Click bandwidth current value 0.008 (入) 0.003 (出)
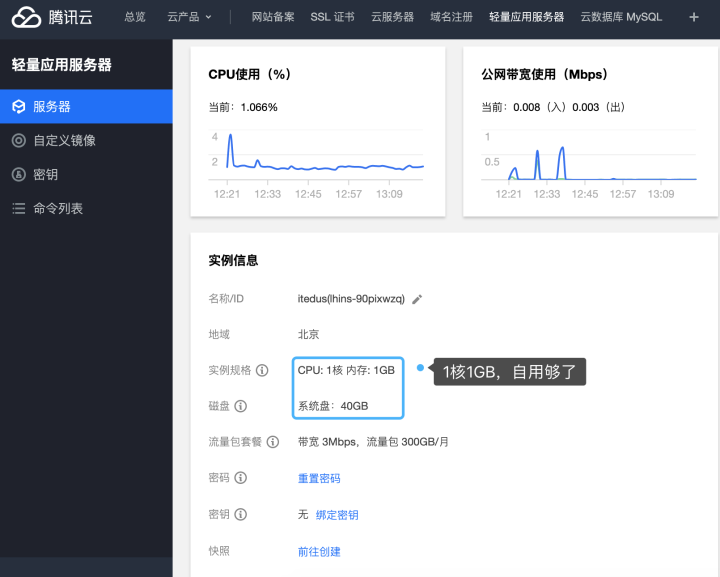This screenshot has width=720, height=577. (x=569, y=107)
